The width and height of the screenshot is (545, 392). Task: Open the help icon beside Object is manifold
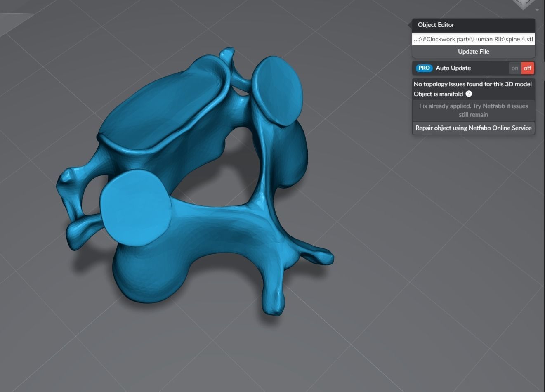[x=469, y=94]
